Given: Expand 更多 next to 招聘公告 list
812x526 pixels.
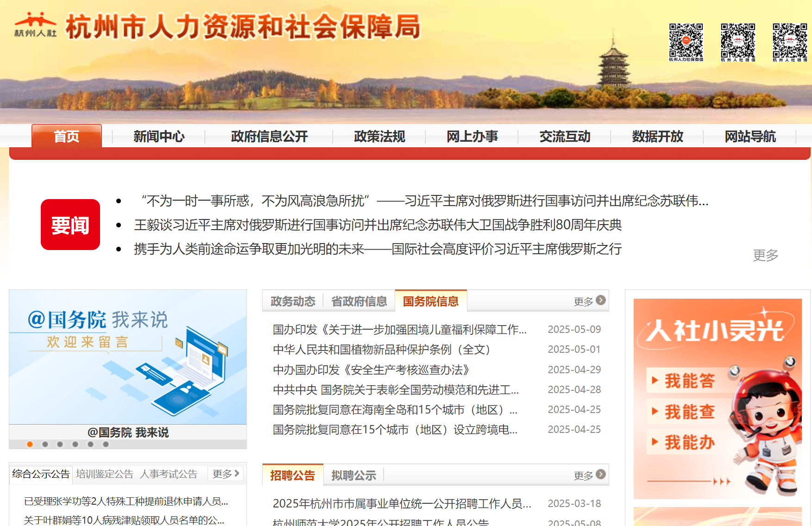Looking at the screenshot, I should [x=583, y=475].
